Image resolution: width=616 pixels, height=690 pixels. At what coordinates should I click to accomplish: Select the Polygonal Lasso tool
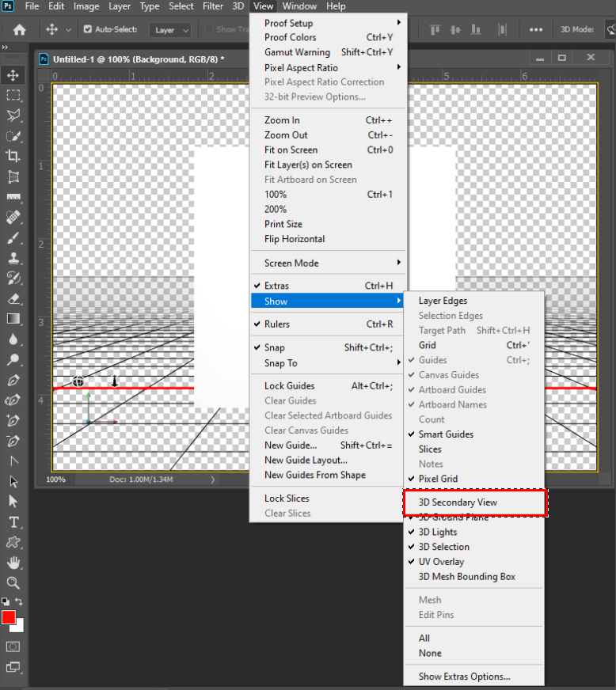pyautogui.click(x=13, y=116)
